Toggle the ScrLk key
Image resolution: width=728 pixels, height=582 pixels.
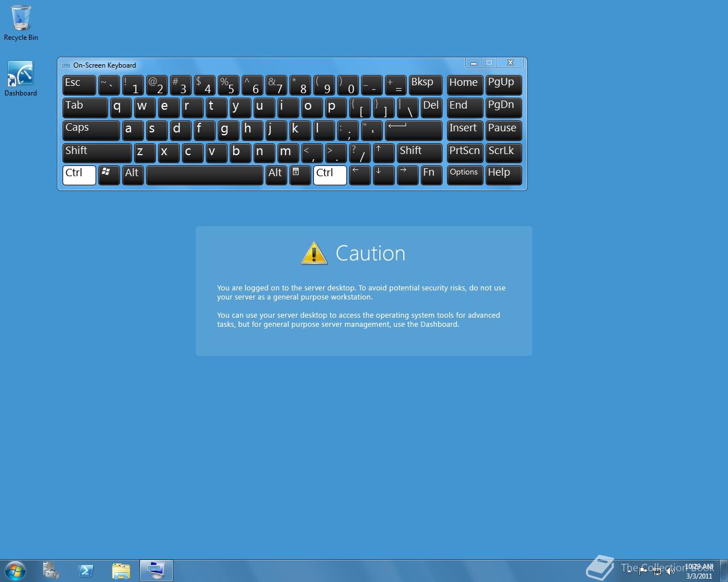point(503,153)
